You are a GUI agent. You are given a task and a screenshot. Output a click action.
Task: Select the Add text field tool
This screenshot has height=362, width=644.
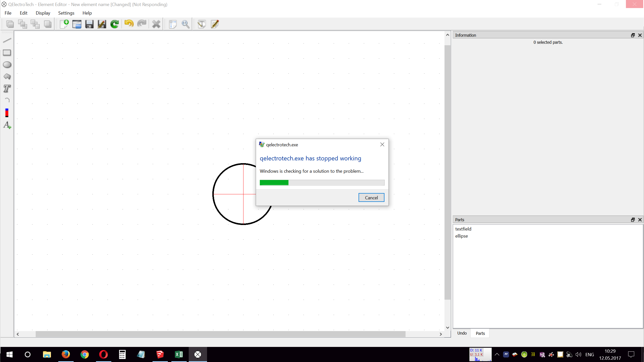[7, 125]
